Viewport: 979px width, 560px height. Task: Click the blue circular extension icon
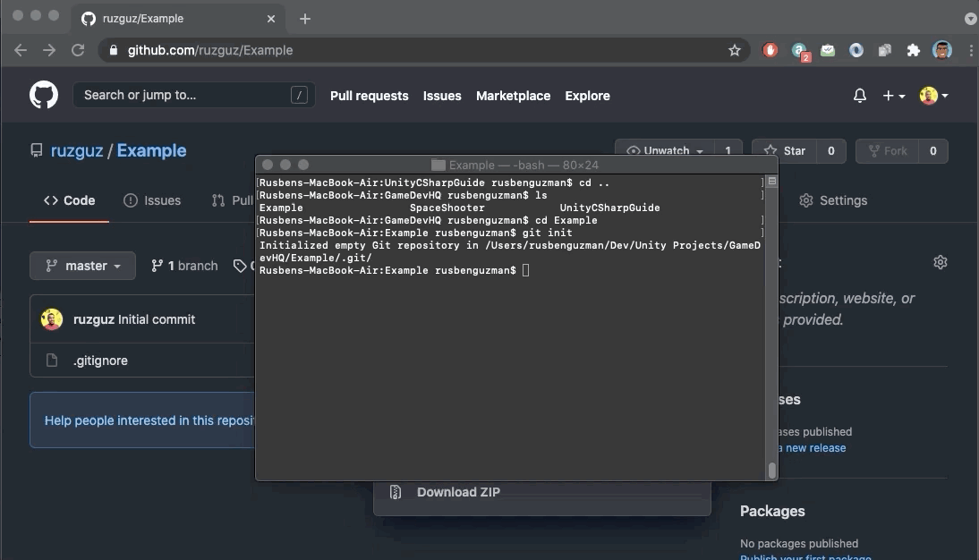(856, 50)
